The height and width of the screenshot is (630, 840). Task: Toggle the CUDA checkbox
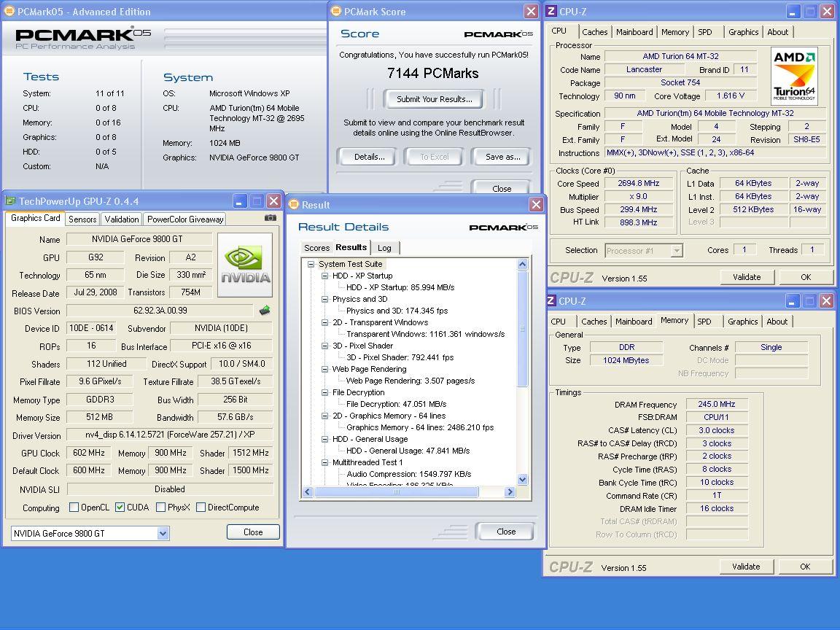click(x=120, y=507)
